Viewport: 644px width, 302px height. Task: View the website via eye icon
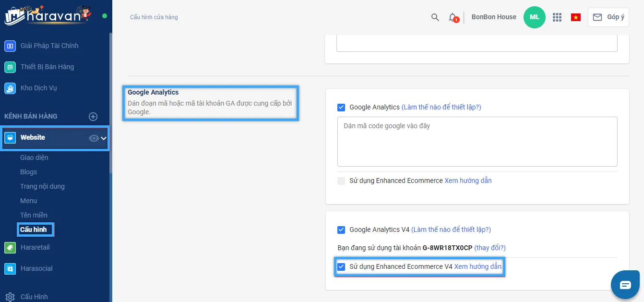94,138
